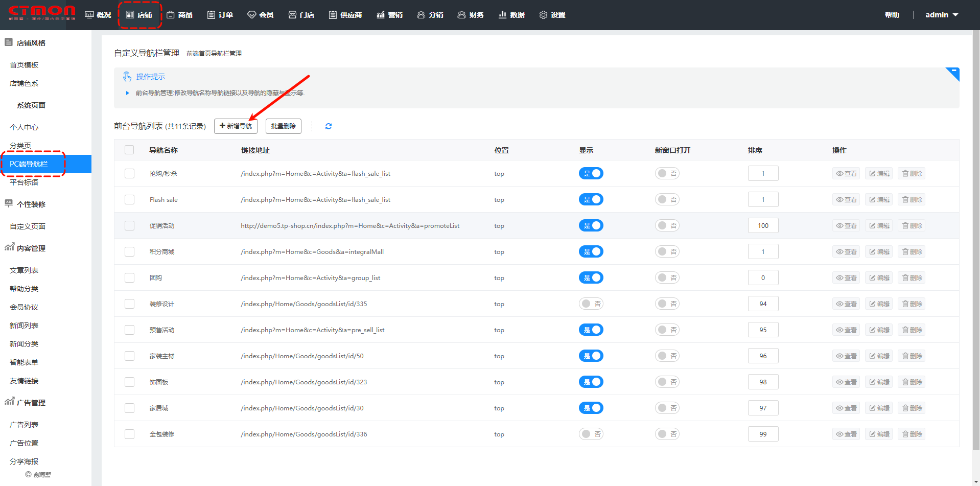980x486 pixels.
Task: Check the select-all checkbox in table header
Action: pos(129,150)
